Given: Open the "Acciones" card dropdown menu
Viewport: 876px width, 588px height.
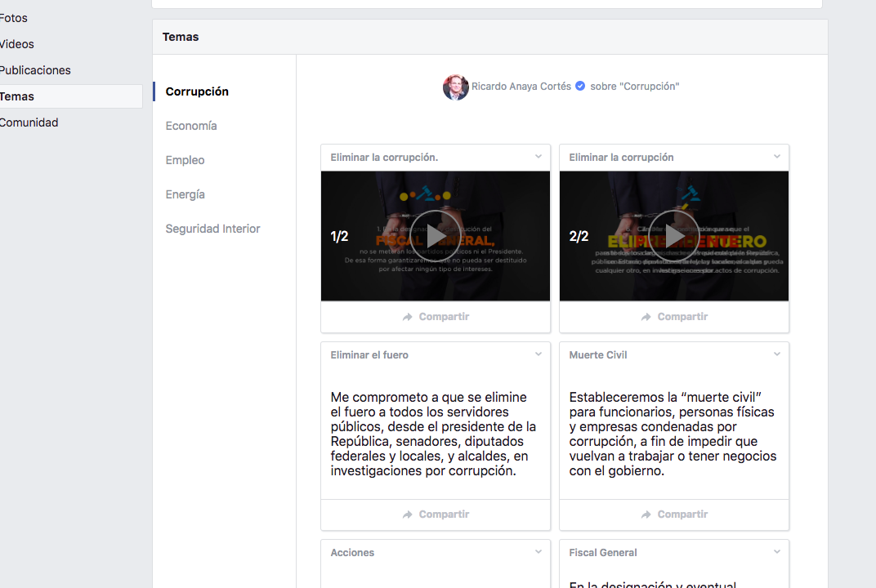Looking at the screenshot, I should tap(538, 551).
